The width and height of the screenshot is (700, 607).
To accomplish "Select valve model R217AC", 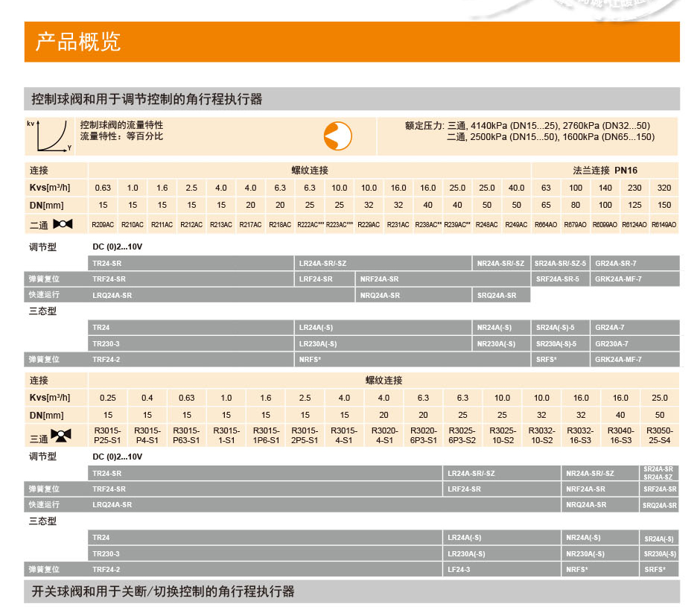I will tap(250, 225).
